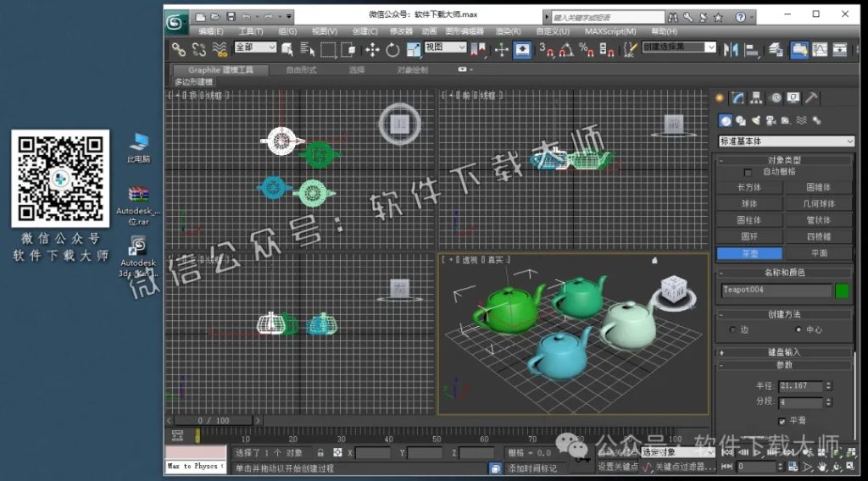This screenshot has height=481, width=868.
Task: Click the 圆柱体 primitive button
Action: tap(749, 220)
